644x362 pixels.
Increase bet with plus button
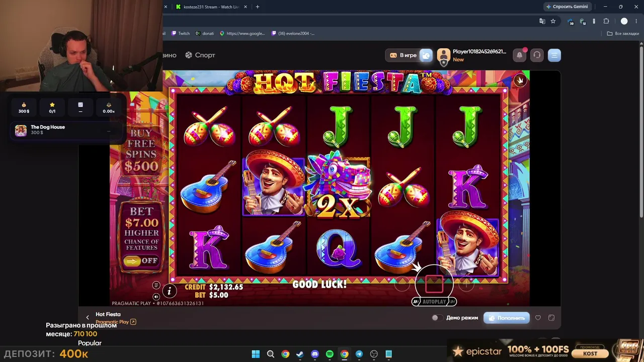click(466, 285)
